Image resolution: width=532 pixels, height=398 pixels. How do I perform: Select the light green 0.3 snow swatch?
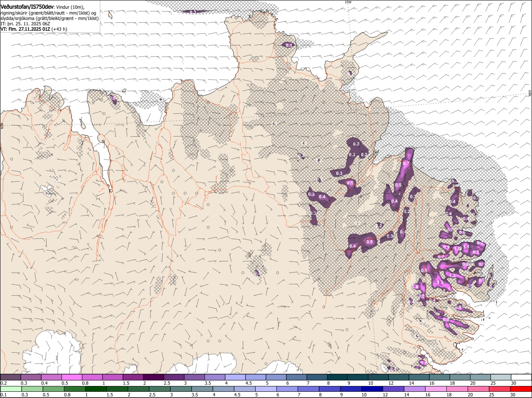pyautogui.click(x=32, y=389)
